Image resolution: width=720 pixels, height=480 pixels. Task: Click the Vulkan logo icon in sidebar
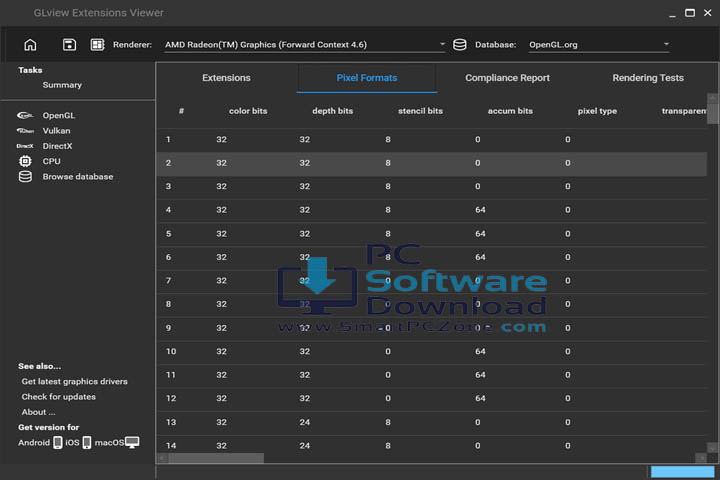[25, 130]
